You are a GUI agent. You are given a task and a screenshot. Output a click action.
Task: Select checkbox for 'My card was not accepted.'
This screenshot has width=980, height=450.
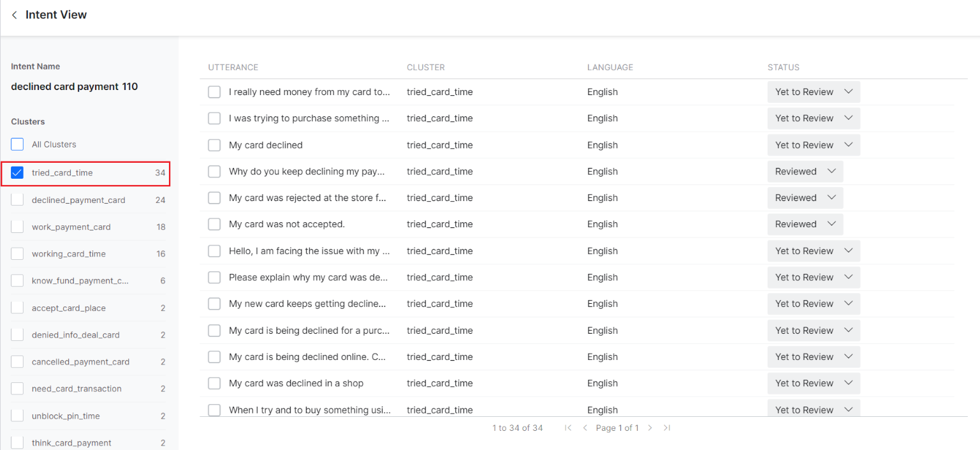pyautogui.click(x=214, y=224)
